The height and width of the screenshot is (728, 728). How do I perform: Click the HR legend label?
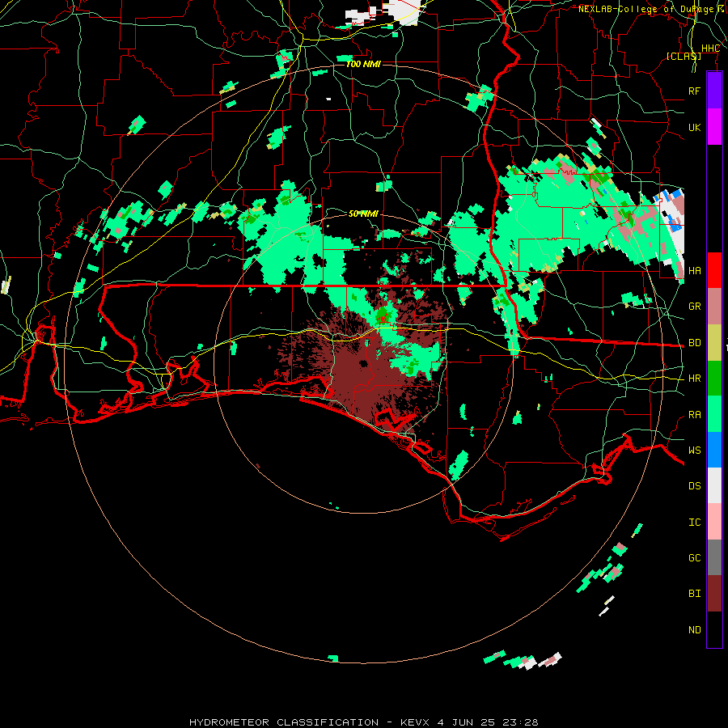[x=695, y=379]
